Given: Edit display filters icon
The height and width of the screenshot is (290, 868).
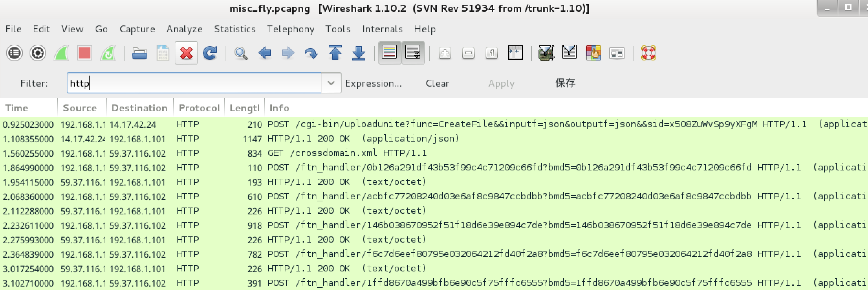Looking at the screenshot, I should pyautogui.click(x=569, y=53).
